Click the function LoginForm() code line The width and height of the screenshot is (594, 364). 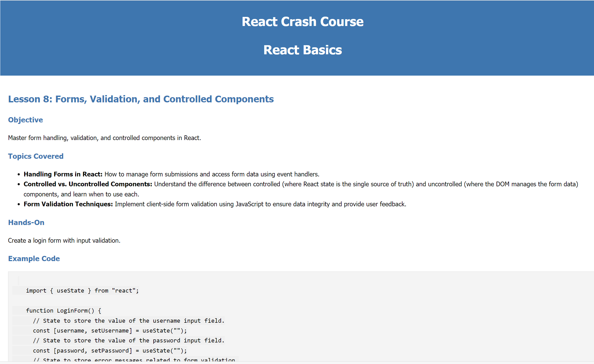[x=63, y=310]
